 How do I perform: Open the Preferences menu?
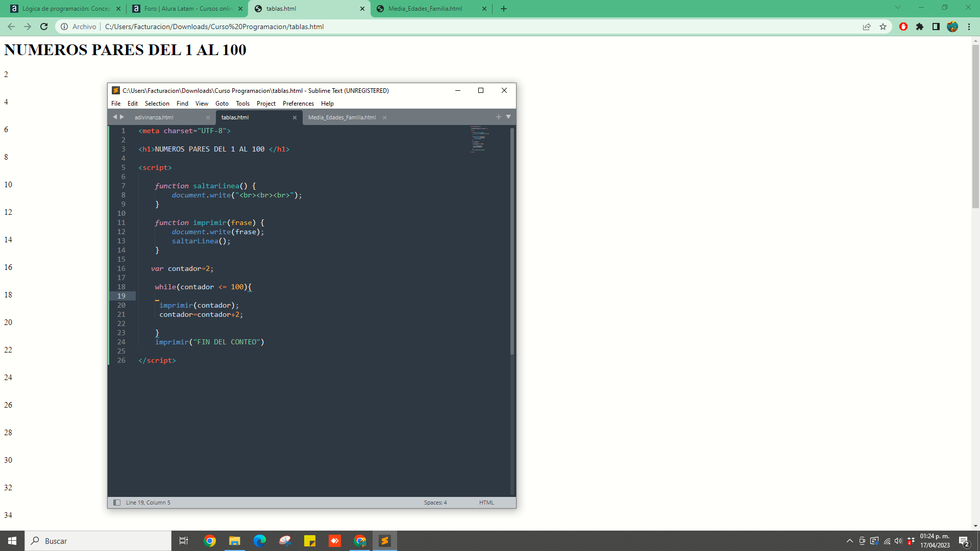(298, 104)
